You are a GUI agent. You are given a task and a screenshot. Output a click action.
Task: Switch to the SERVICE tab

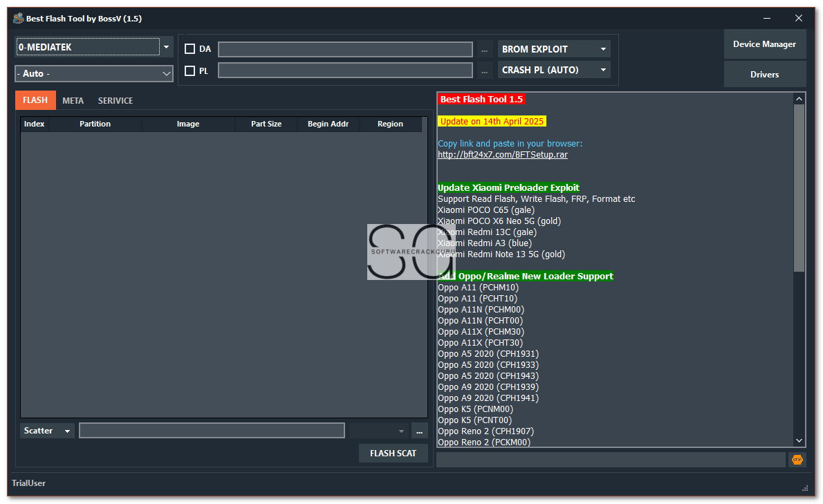click(x=115, y=101)
